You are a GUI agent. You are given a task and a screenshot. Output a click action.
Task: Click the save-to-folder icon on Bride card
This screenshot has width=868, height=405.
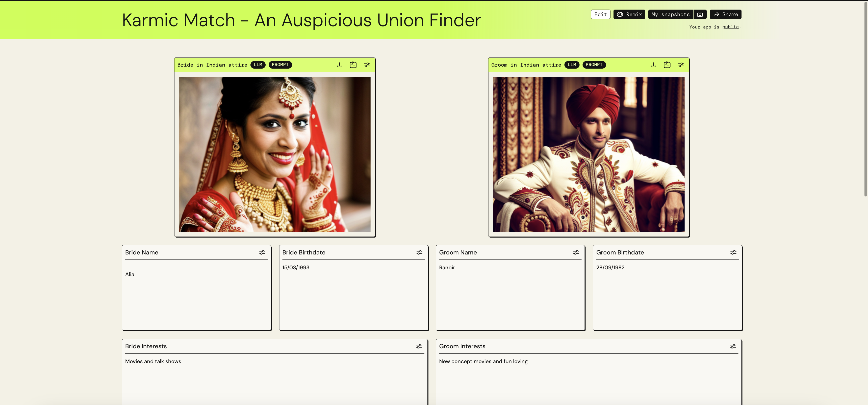[x=353, y=65]
